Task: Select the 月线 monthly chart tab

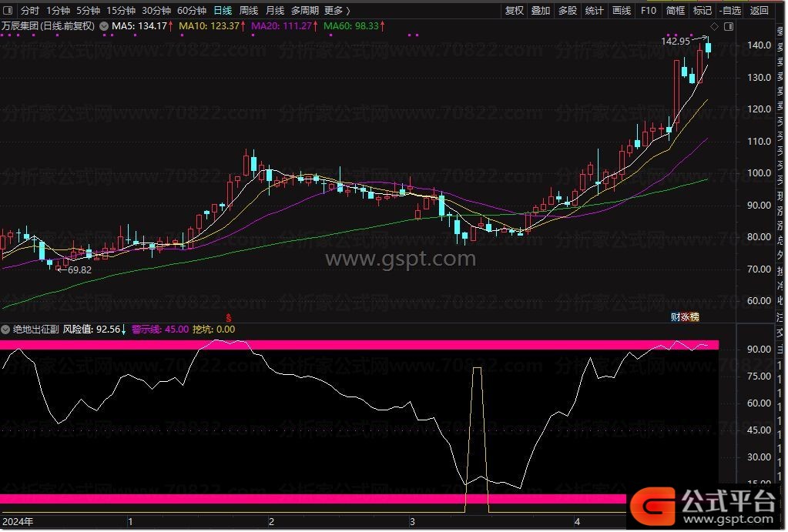Action: tap(275, 10)
